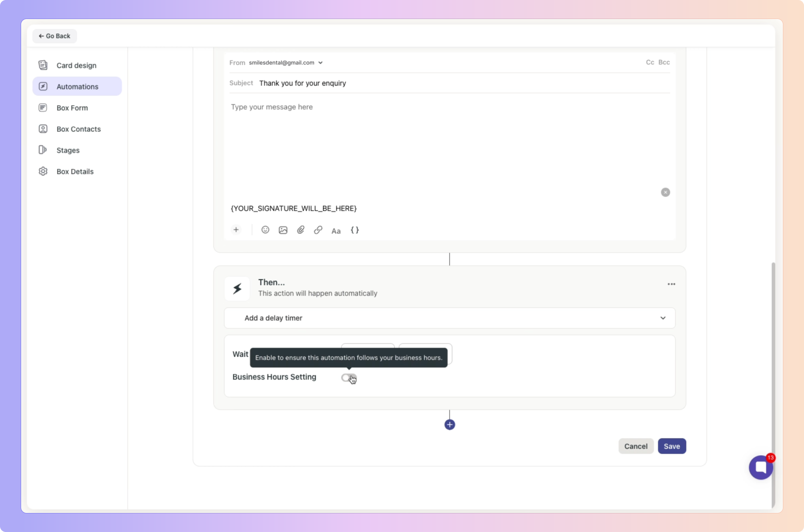Click the signature placeholder text
Viewport: 804px width, 532px height.
tap(294, 208)
